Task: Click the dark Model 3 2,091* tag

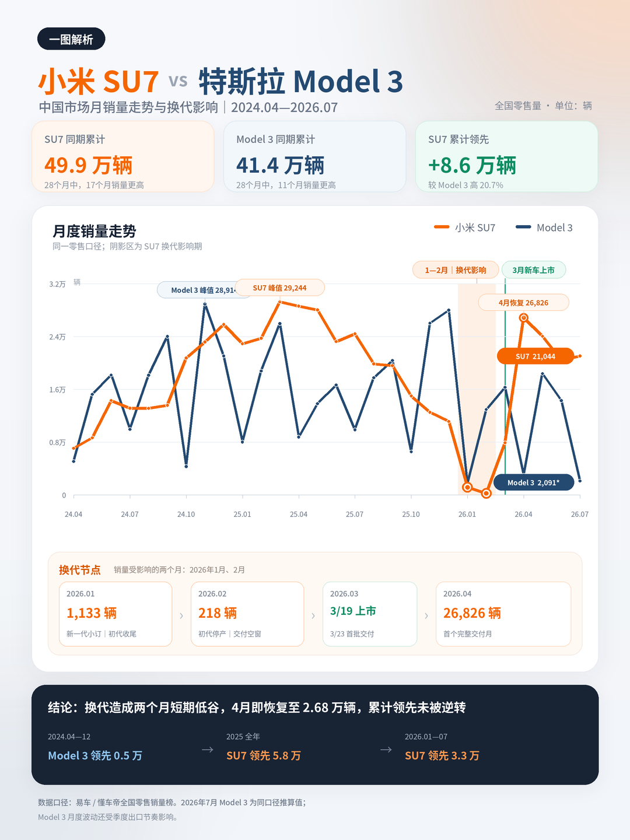Action: pyautogui.click(x=533, y=482)
